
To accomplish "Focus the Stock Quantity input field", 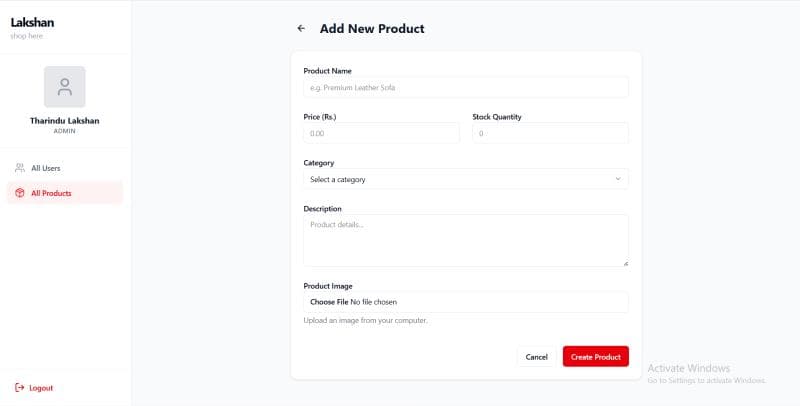I will coord(551,134).
